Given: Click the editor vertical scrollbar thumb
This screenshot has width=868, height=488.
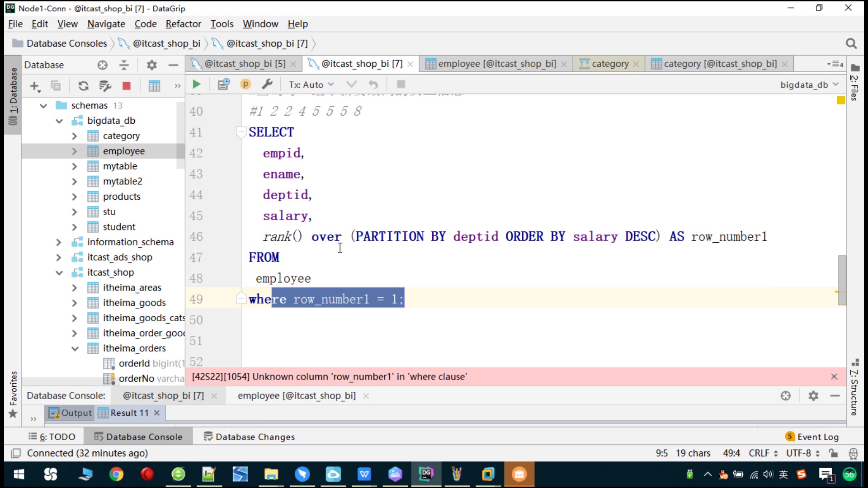Looking at the screenshot, I should [x=842, y=280].
